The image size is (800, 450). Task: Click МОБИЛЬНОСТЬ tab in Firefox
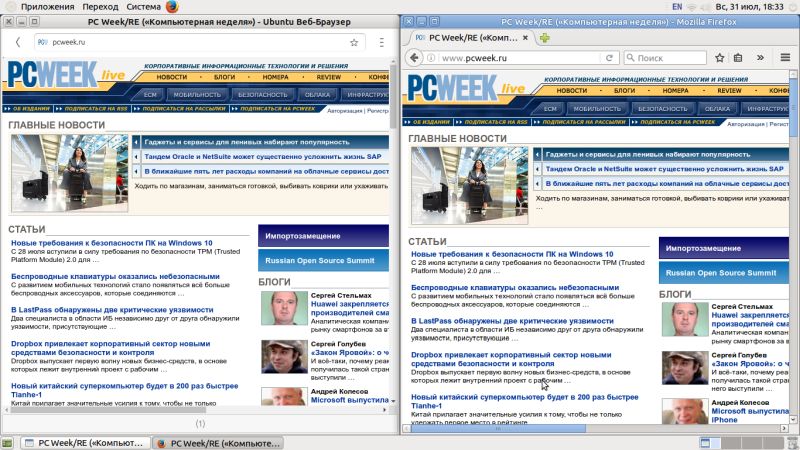597,109
